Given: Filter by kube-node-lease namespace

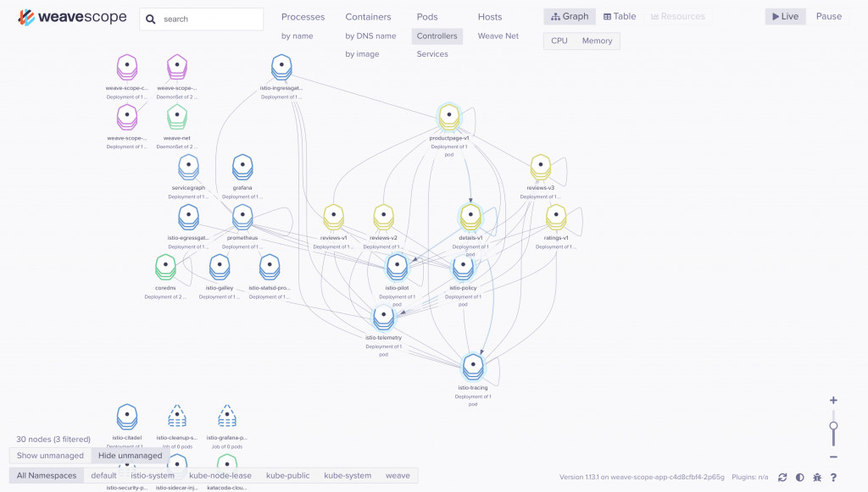Looking at the screenshot, I should (x=220, y=475).
